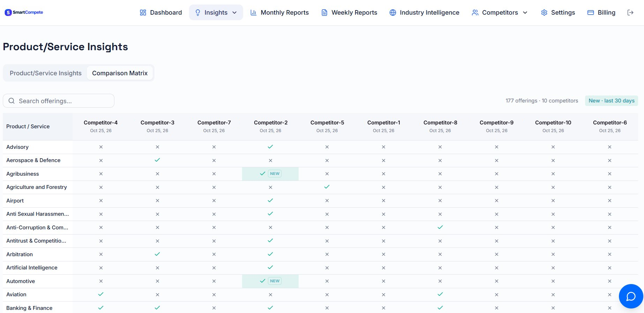Open the Dashboard menu item
644x313 pixels.
pos(161,13)
